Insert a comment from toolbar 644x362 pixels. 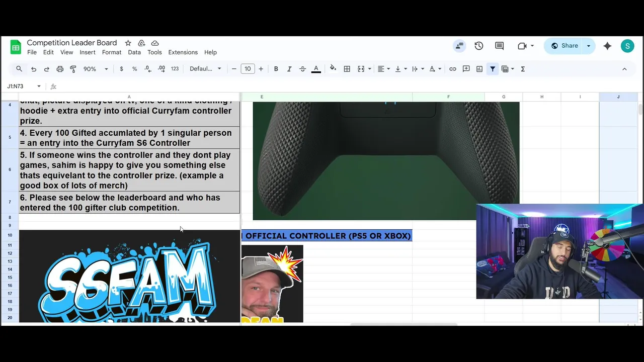466,69
